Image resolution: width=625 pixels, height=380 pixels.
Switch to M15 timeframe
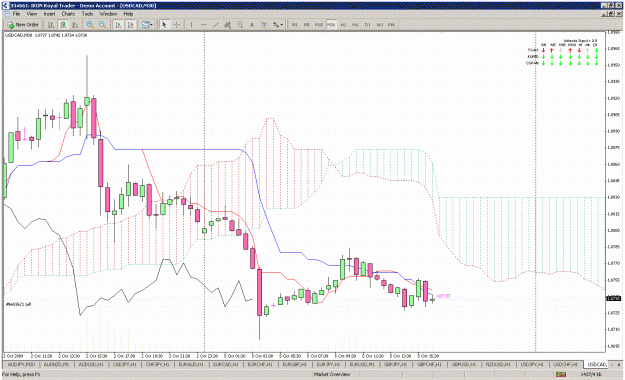(x=319, y=25)
